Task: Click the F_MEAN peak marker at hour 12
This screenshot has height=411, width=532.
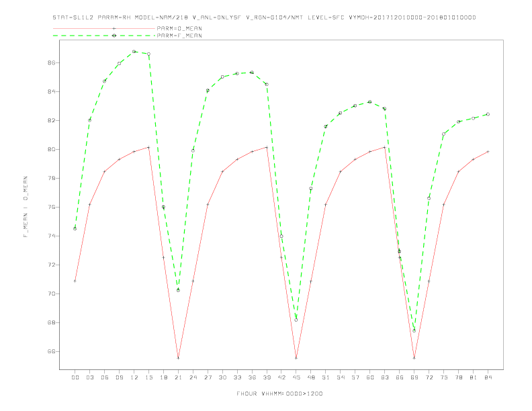Action: point(134,52)
